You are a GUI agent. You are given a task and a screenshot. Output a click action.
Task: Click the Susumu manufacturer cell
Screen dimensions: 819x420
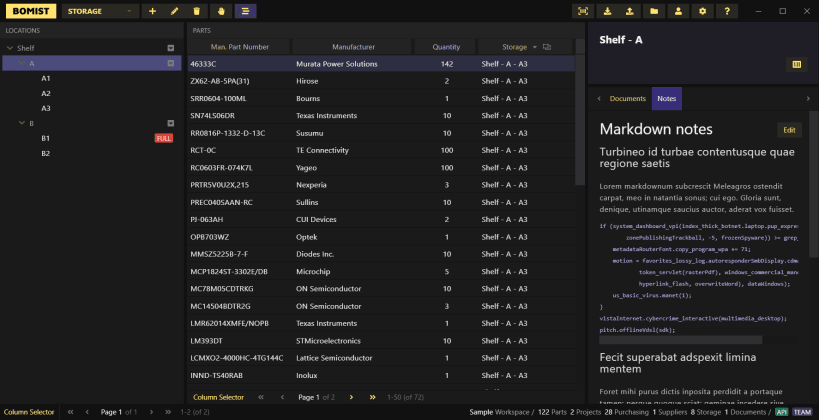(310, 133)
